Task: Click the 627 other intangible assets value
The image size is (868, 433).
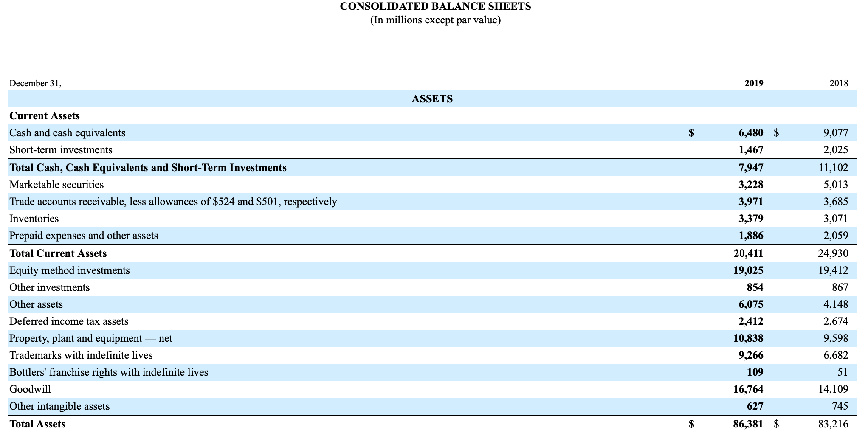Action: [755, 406]
